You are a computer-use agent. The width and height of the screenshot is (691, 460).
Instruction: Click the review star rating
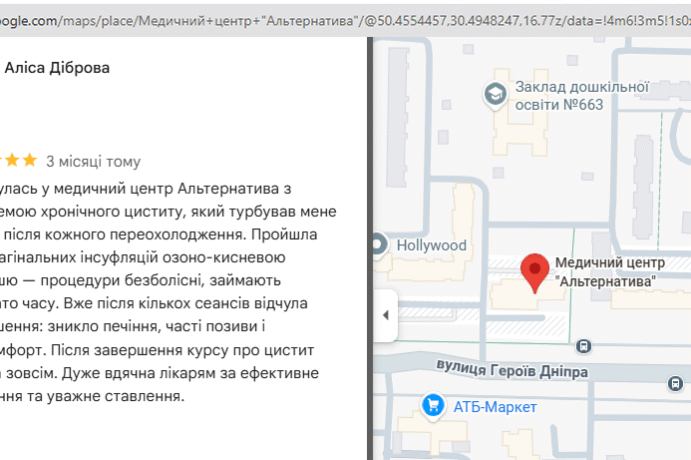[20, 161]
